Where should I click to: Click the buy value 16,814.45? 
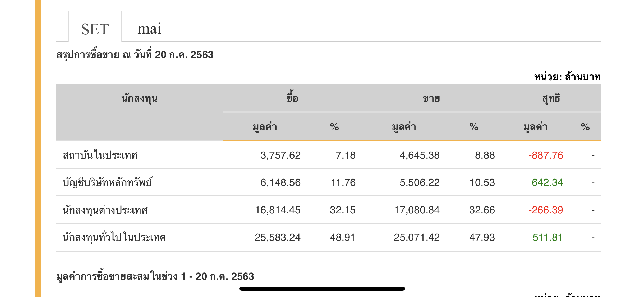[x=278, y=210]
